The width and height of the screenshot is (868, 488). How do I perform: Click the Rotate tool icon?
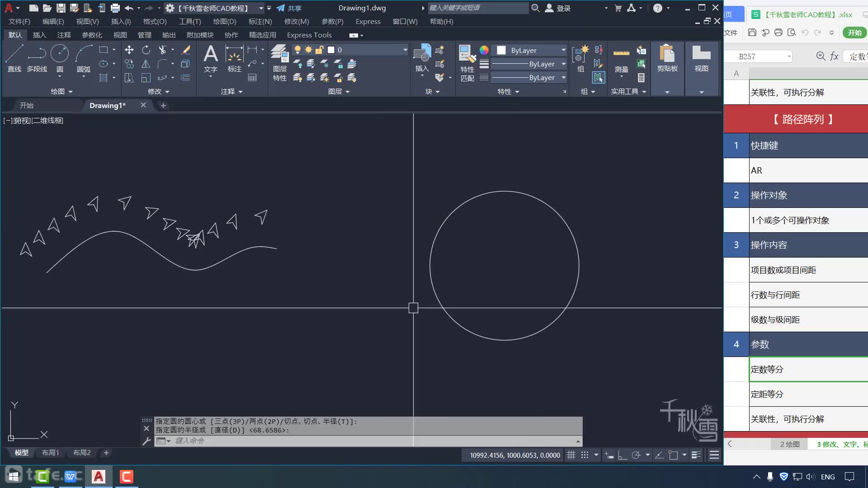point(146,50)
